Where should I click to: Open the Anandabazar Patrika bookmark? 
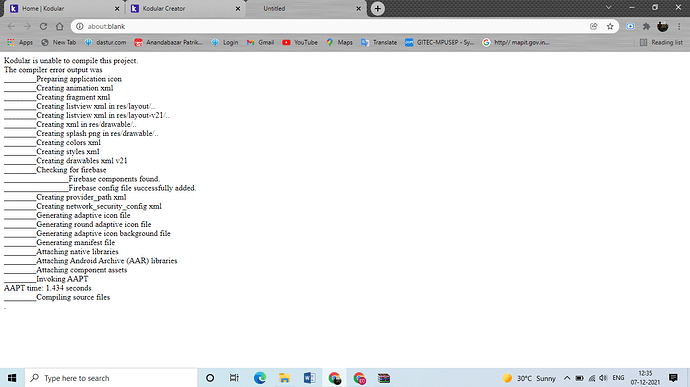tap(169, 42)
